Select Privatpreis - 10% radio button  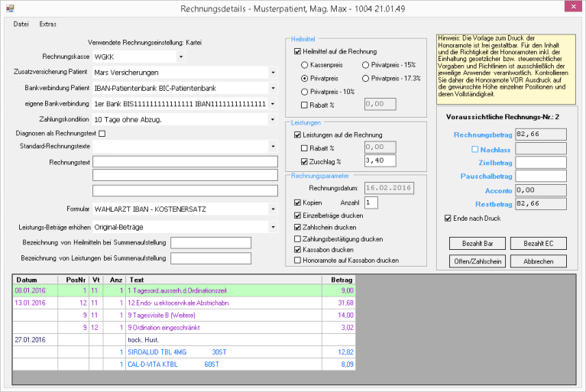pos(304,92)
